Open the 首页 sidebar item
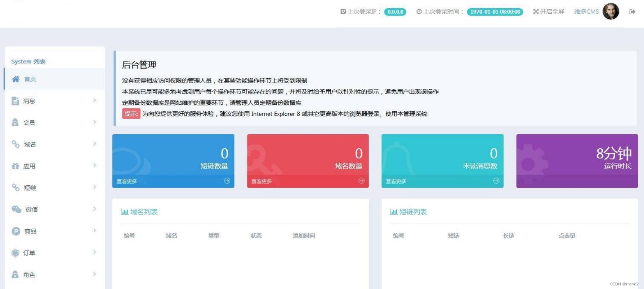This screenshot has height=289, width=644. pyautogui.click(x=55, y=79)
